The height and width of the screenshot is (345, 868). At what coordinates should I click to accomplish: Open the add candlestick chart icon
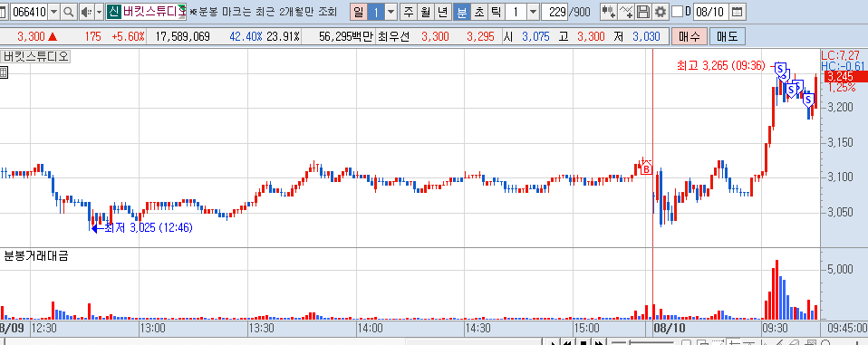(608, 11)
